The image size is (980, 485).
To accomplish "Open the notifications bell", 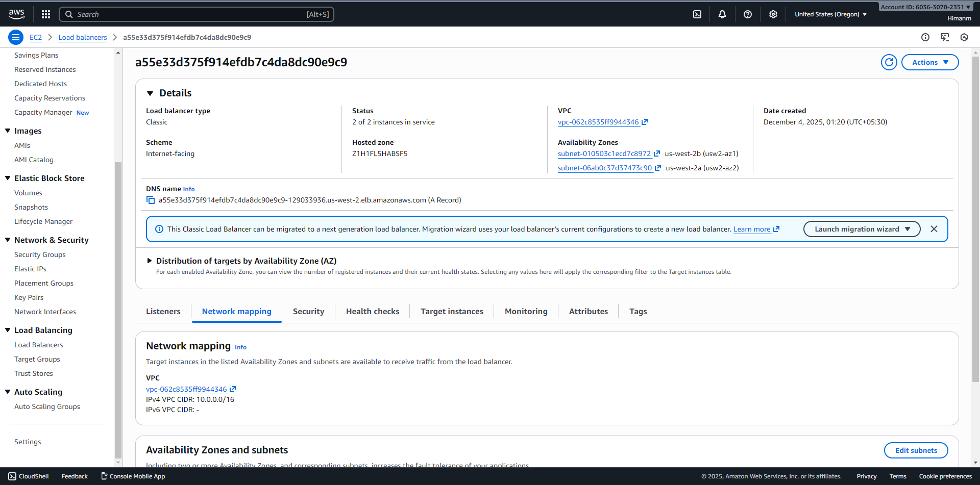I will [722, 14].
